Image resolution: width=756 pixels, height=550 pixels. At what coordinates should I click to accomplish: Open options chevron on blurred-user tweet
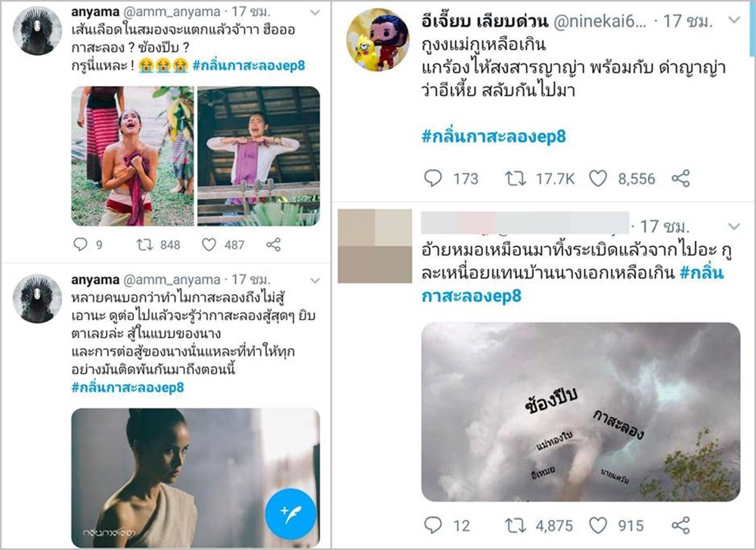click(x=734, y=226)
